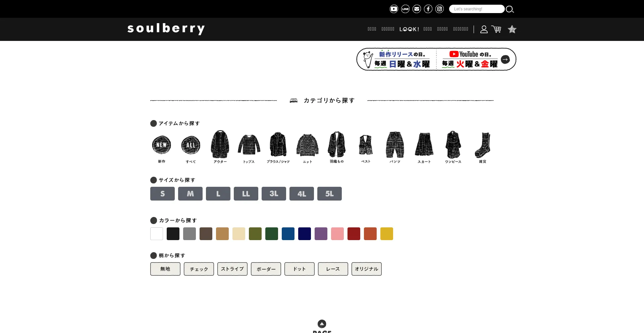The width and height of the screenshot is (644, 333).
Task: Focus the Let's searching input field
Action: click(477, 9)
